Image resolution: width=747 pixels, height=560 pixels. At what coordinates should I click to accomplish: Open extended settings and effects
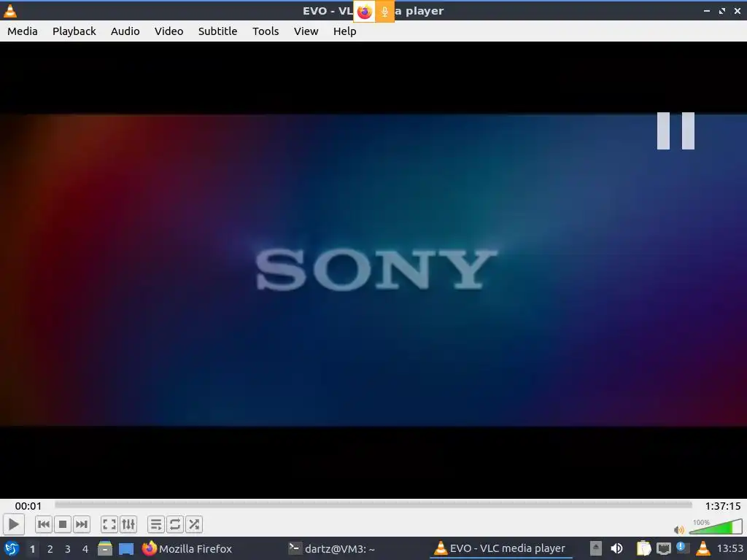click(128, 525)
